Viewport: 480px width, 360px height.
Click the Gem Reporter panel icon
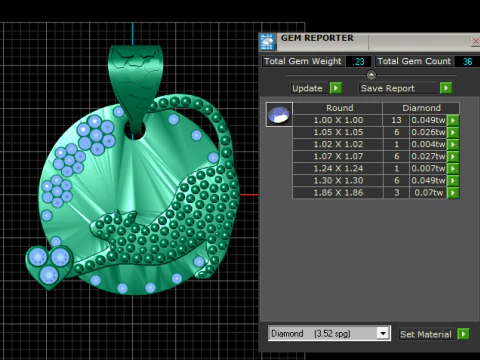click(267, 42)
